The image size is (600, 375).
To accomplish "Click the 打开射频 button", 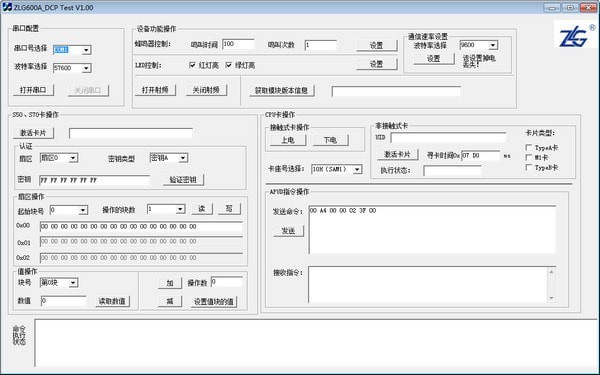I will click(x=155, y=90).
